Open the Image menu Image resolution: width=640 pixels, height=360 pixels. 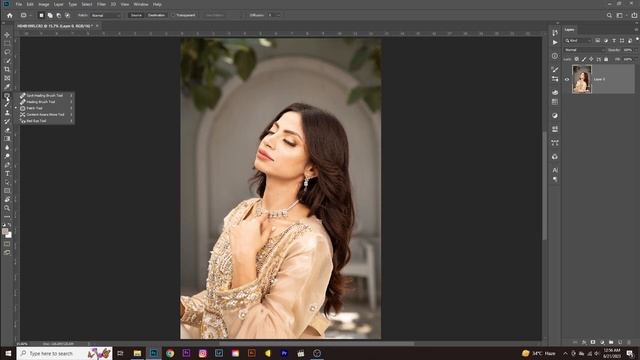point(44,4)
